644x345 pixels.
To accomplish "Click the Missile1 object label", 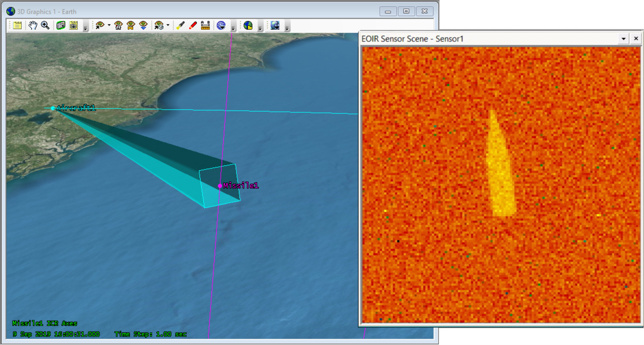I will (241, 186).
